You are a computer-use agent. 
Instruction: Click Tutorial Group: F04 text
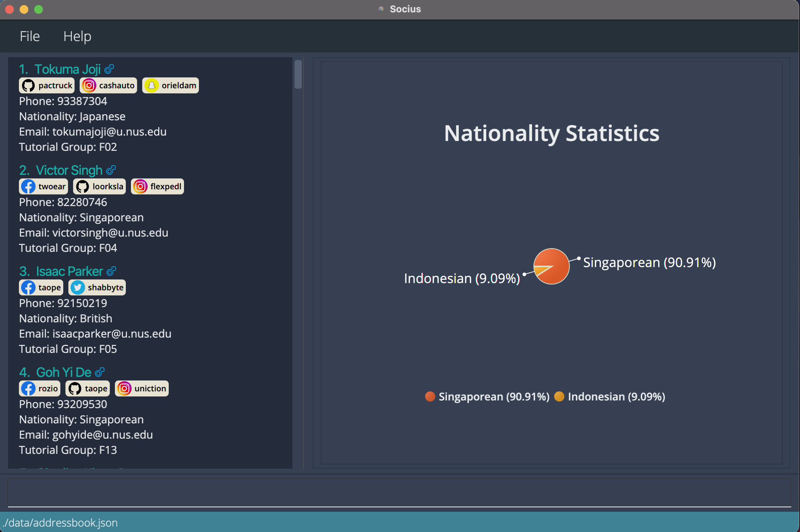pyautogui.click(x=68, y=248)
